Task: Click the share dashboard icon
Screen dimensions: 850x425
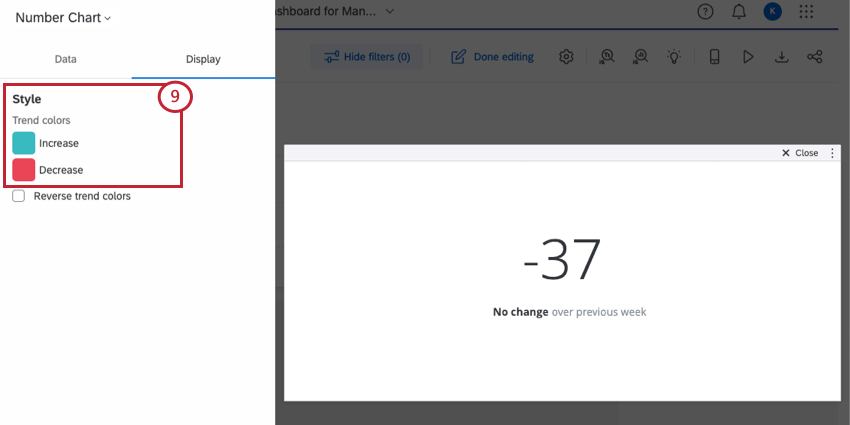Action: click(x=815, y=56)
